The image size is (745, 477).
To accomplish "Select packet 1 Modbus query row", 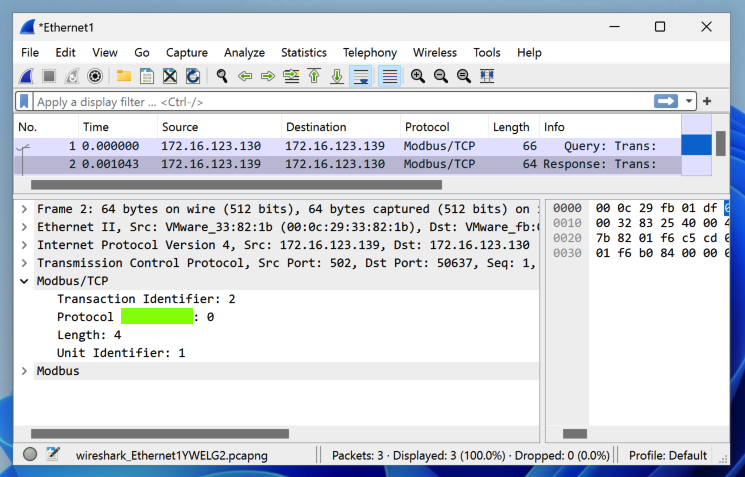I will (x=347, y=146).
